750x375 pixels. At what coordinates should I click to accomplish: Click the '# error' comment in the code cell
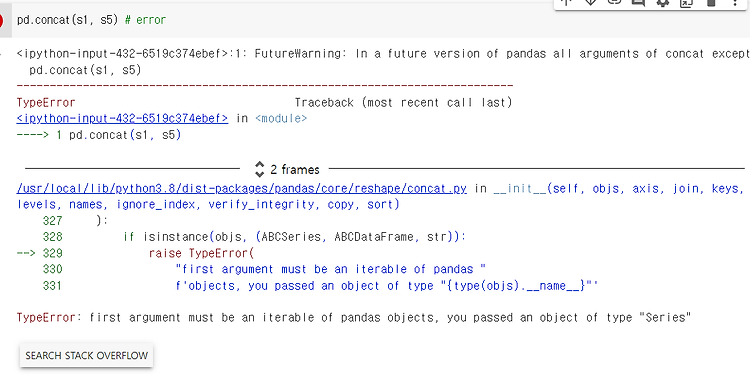pyautogui.click(x=145, y=20)
